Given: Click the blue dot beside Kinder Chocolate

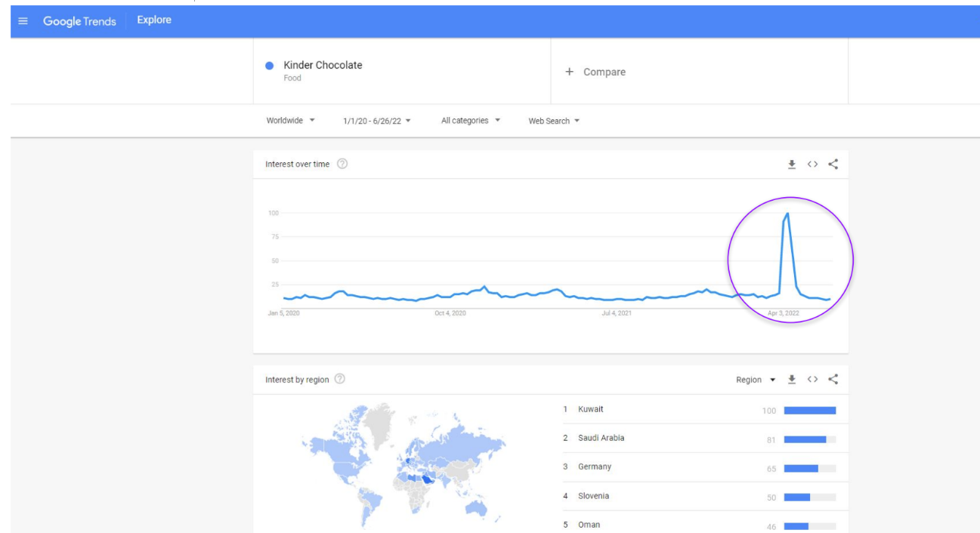Looking at the screenshot, I should coord(269,66).
